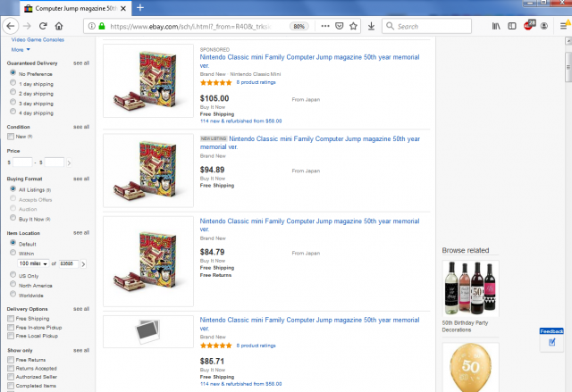This screenshot has width=572, height=392.
Task: Tick the New condition checkbox
Action: [x=10, y=137]
